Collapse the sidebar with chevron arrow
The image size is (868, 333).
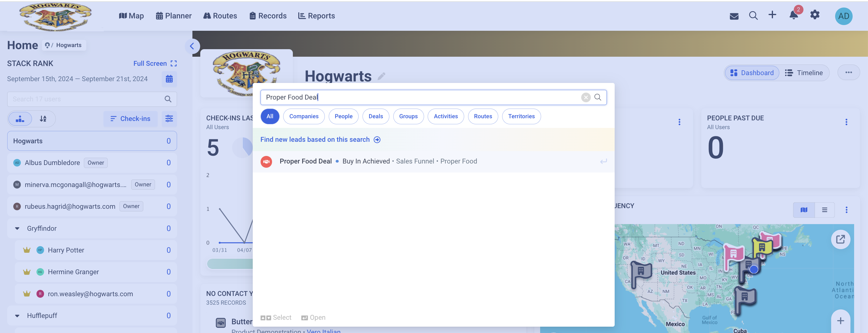pos(192,46)
